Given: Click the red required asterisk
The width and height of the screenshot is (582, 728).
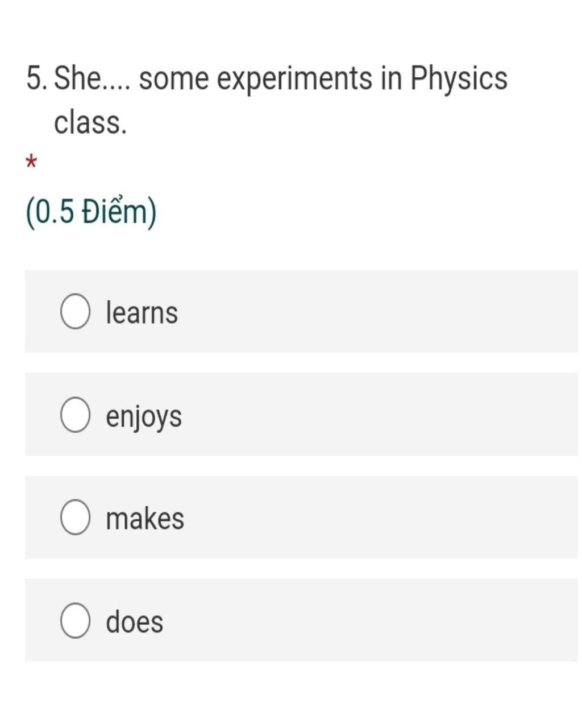Looking at the screenshot, I should point(31,163).
